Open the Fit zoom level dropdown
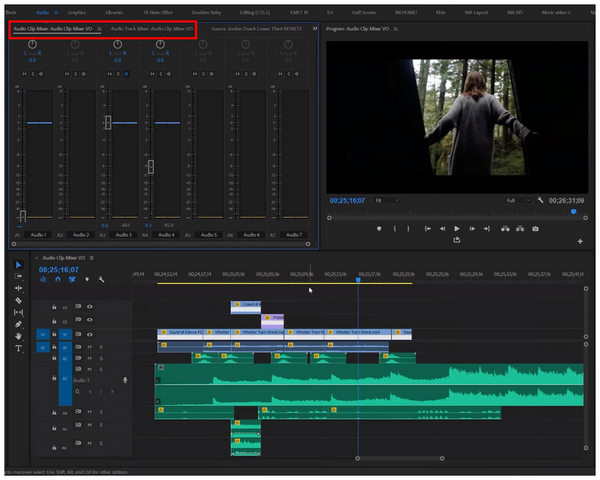The image size is (600, 480). click(385, 200)
